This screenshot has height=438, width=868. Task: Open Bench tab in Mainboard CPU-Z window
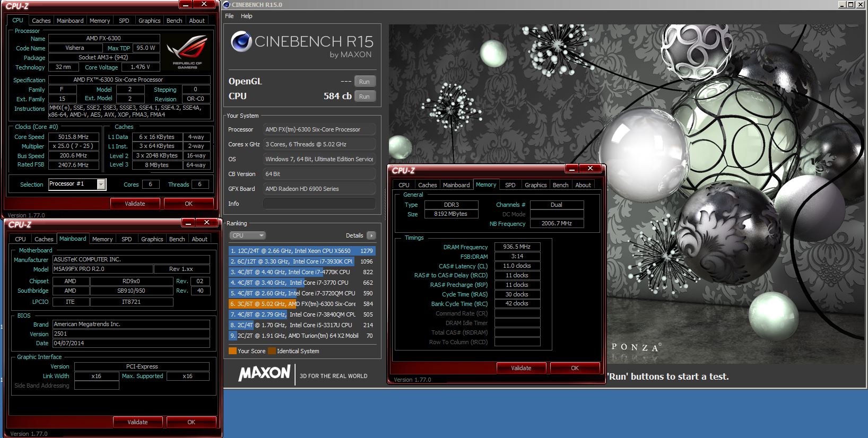[177, 239]
